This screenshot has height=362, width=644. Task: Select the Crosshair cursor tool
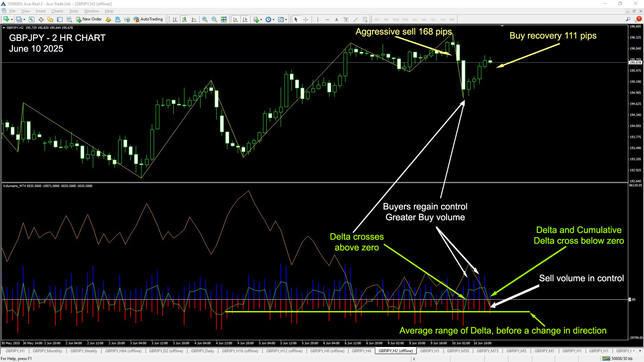(x=306, y=19)
